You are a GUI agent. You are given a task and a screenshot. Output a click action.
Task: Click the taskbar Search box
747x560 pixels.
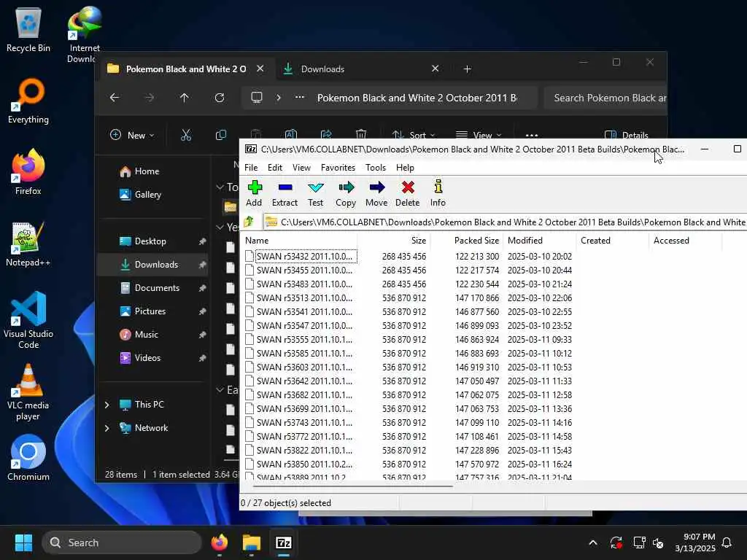[122, 542]
